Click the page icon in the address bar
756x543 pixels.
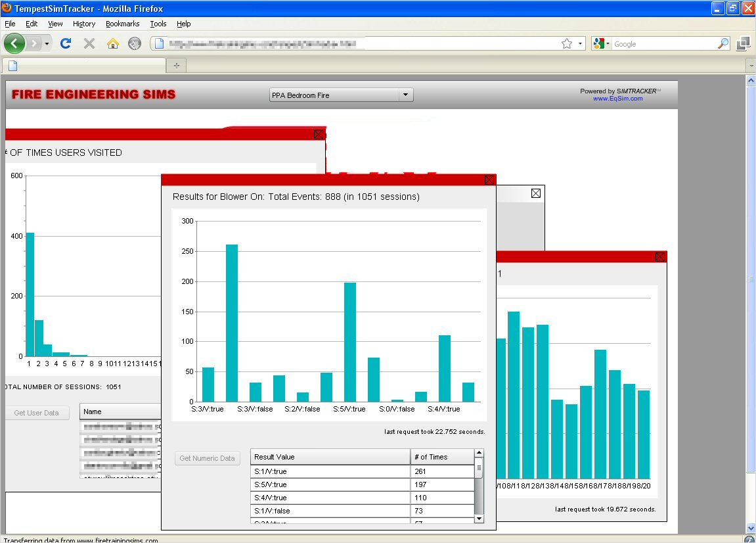[x=158, y=43]
